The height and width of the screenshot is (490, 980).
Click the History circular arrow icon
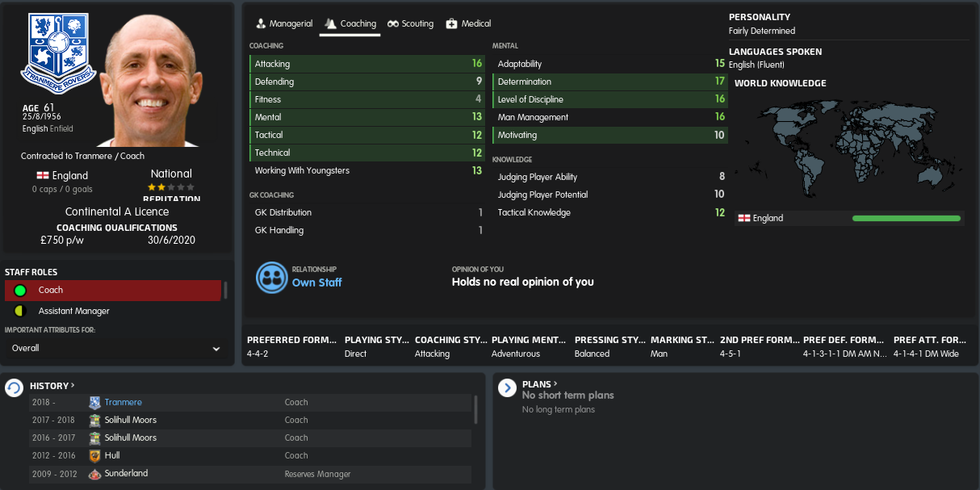[x=14, y=388]
